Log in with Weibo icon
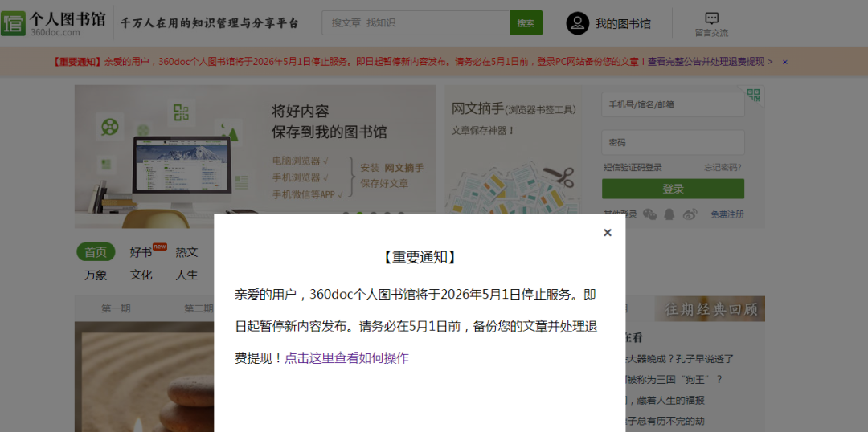Viewport: 868px width, 432px height. pos(690,214)
